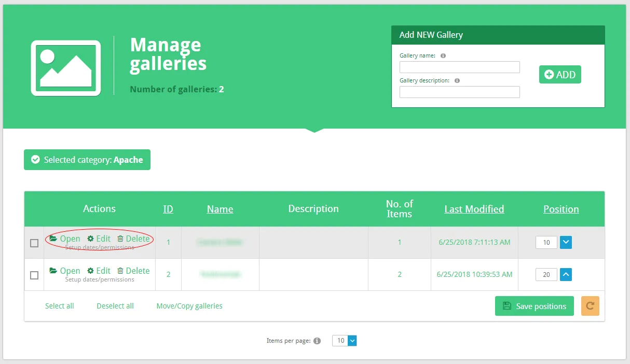Open gallery 1 using the folder icon
This screenshot has width=630, height=364.
(x=52, y=239)
